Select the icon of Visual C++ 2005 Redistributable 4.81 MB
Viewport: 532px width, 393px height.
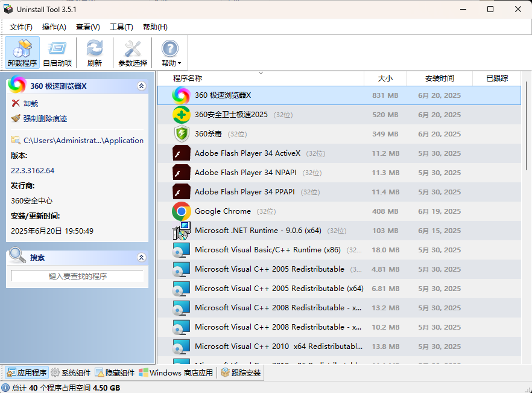click(x=181, y=269)
